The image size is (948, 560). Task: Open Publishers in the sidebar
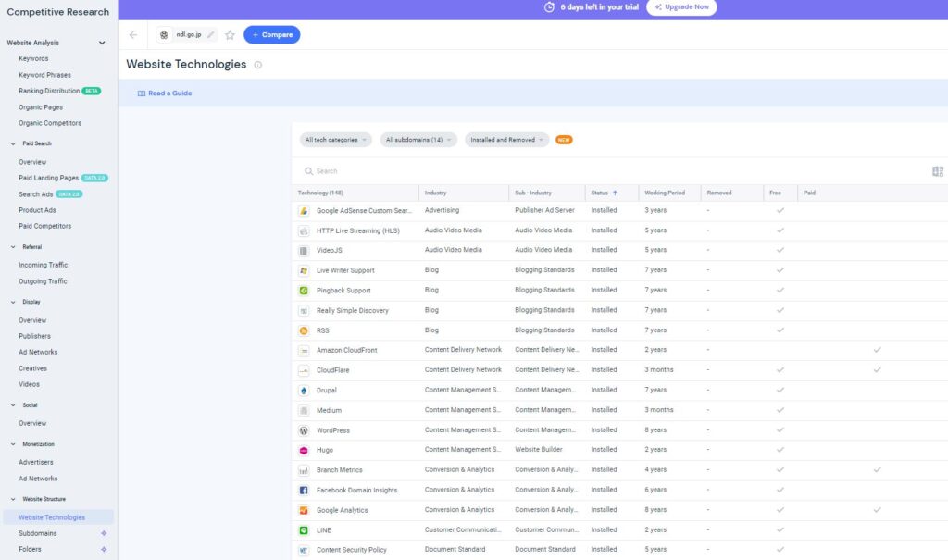click(x=34, y=336)
